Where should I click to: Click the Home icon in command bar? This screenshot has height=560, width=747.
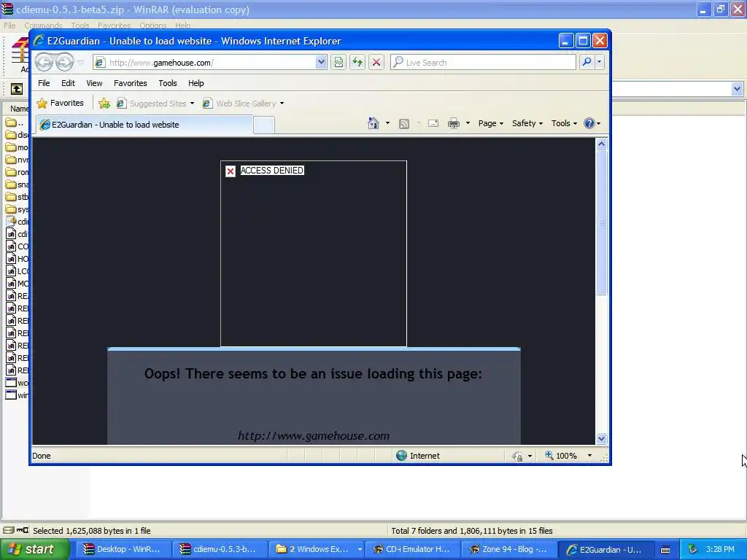373,123
